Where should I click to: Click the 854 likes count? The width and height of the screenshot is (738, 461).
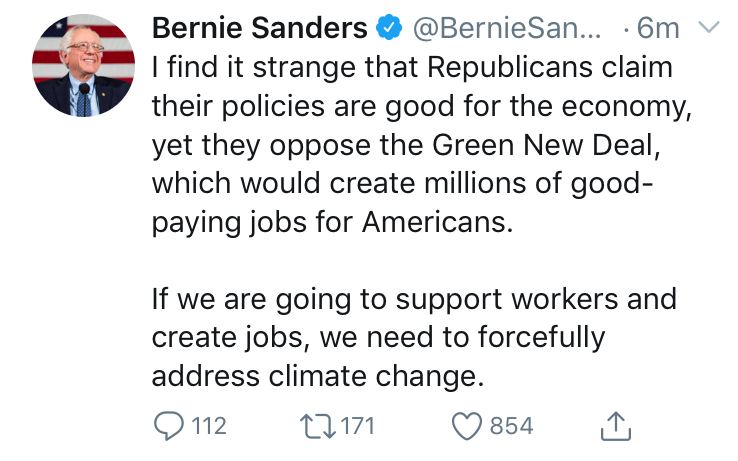pyautogui.click(x=511, y=426)
